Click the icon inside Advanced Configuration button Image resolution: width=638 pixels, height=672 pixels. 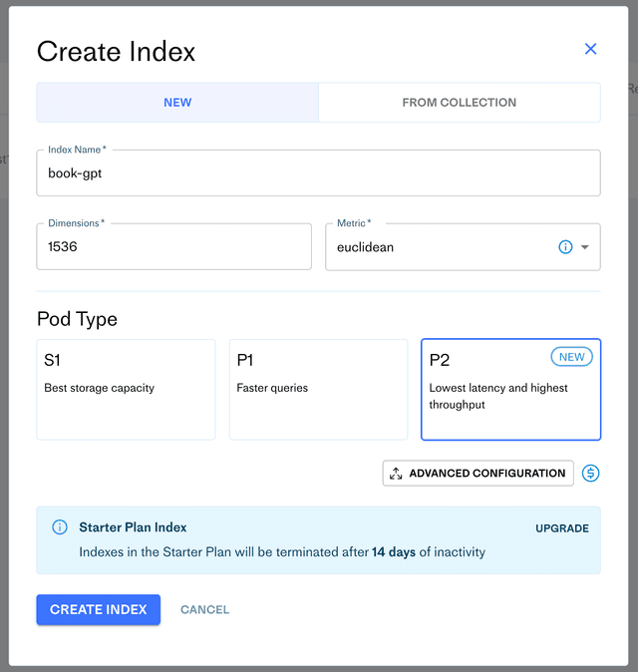click(x=397, y=474)
